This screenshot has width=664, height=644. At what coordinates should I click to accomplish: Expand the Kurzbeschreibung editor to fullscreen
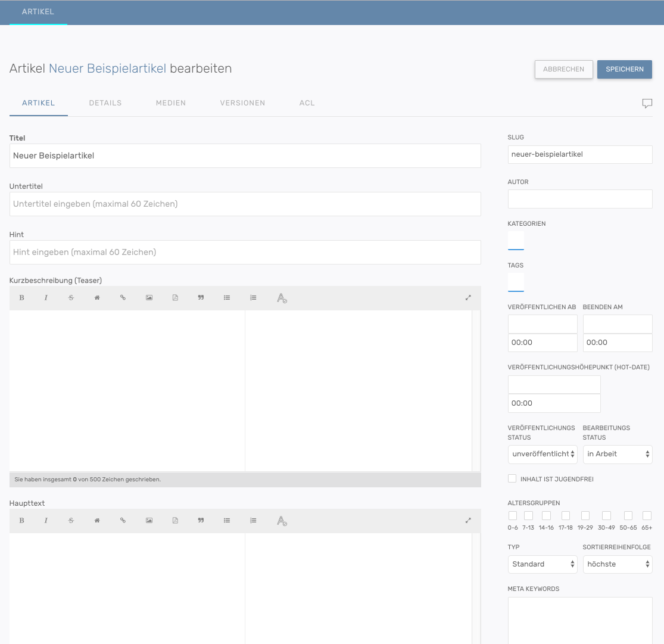[468, 298]
